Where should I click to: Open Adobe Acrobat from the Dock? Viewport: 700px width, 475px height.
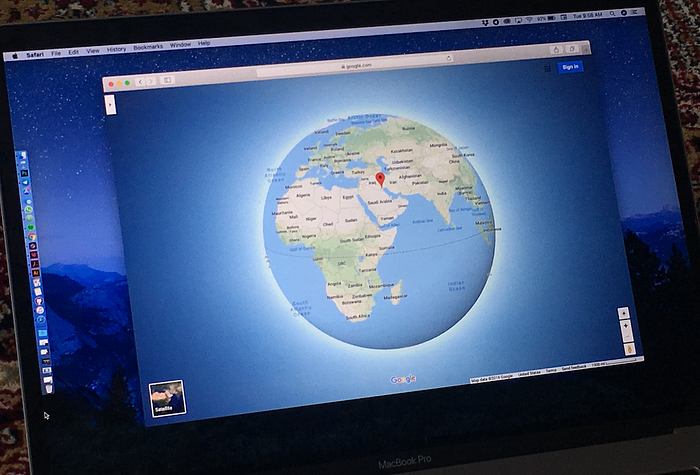point(34,263)
